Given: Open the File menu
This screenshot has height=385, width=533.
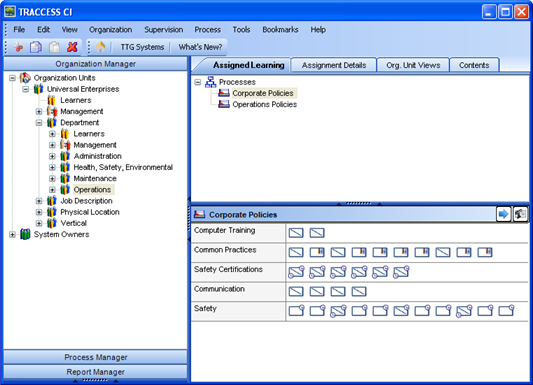Looking at the screenshot, I should pyautogui.click(x=19, y=30).
